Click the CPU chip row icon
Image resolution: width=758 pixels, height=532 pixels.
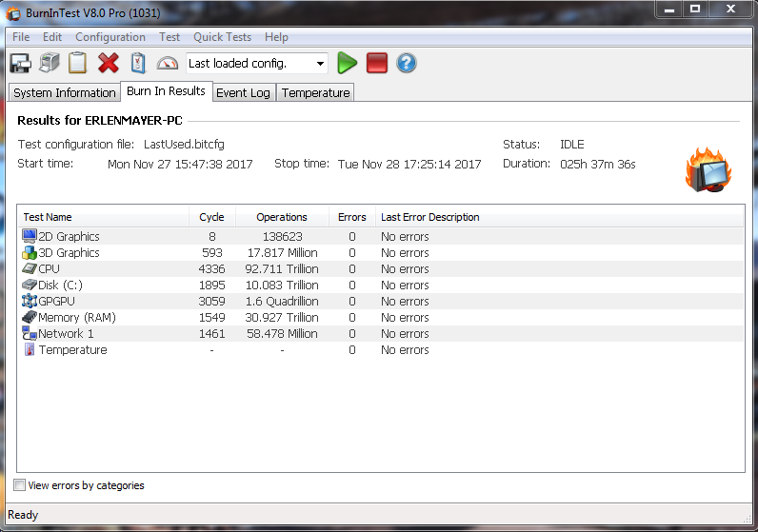[x=30, y=268]
